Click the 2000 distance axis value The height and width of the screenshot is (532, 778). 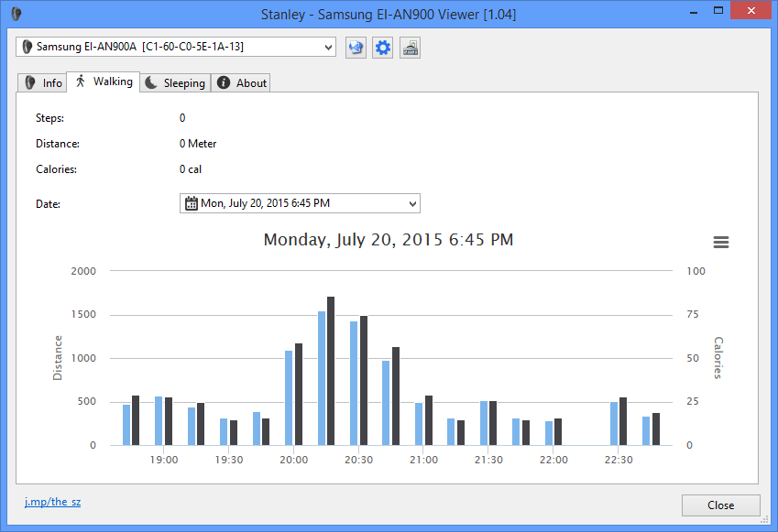[x=83, y=271]
